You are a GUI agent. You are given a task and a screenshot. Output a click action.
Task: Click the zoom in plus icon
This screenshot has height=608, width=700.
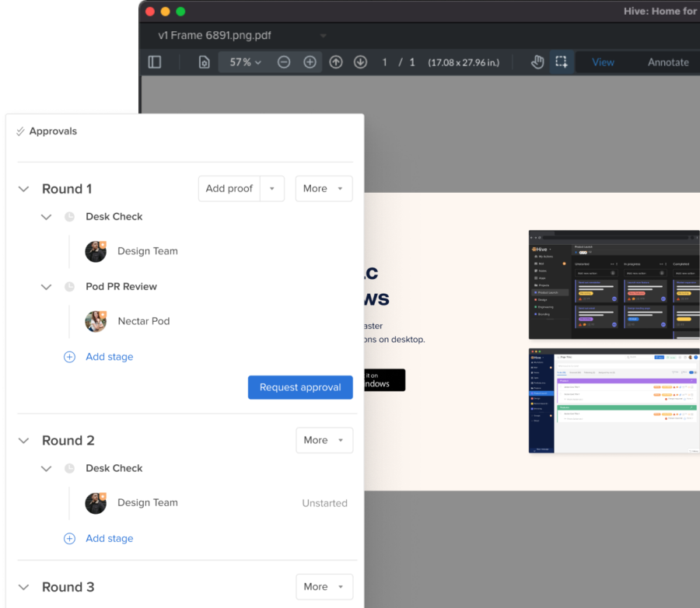pyautogui.click(x=310, y=61)
